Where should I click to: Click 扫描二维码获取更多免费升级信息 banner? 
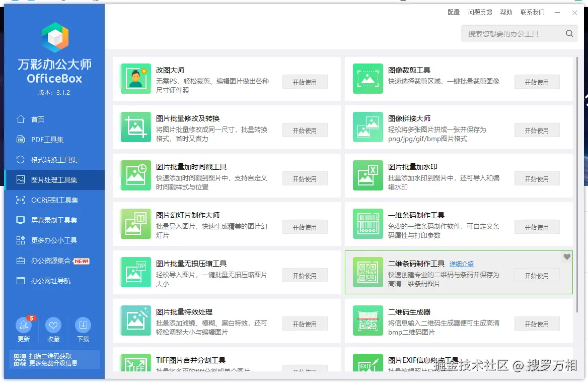tap(54, 359)
